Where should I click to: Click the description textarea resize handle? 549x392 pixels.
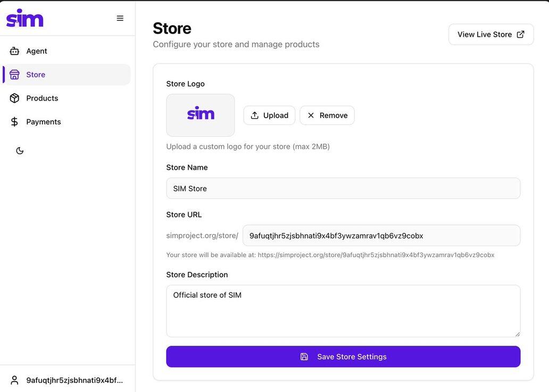pyautogui.click(x=517, y=333)
